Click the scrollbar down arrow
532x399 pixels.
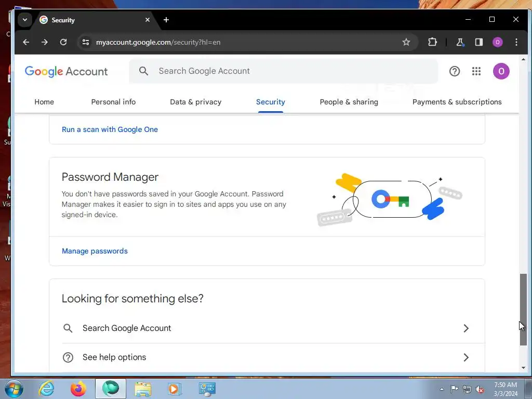pyautogui.click(x=524, y=368)
